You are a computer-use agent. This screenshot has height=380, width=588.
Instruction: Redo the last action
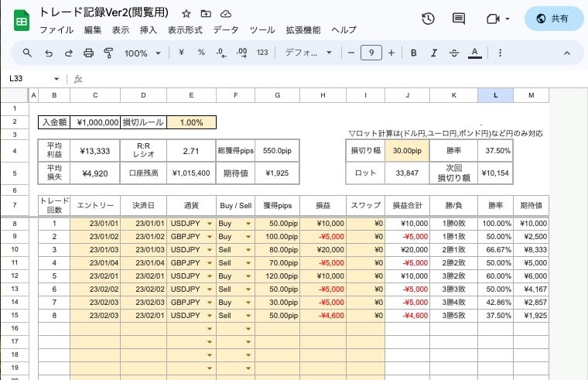[x=69, y=53]
